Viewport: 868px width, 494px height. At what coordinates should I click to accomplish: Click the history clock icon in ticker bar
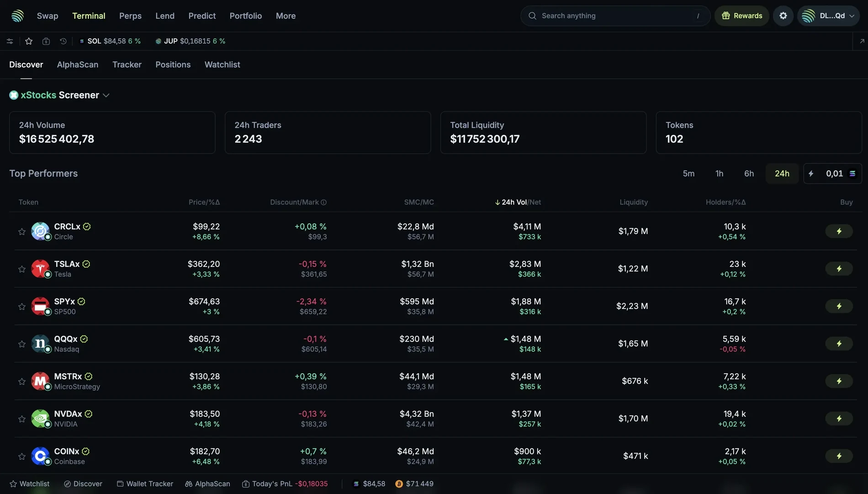(63, 41)
